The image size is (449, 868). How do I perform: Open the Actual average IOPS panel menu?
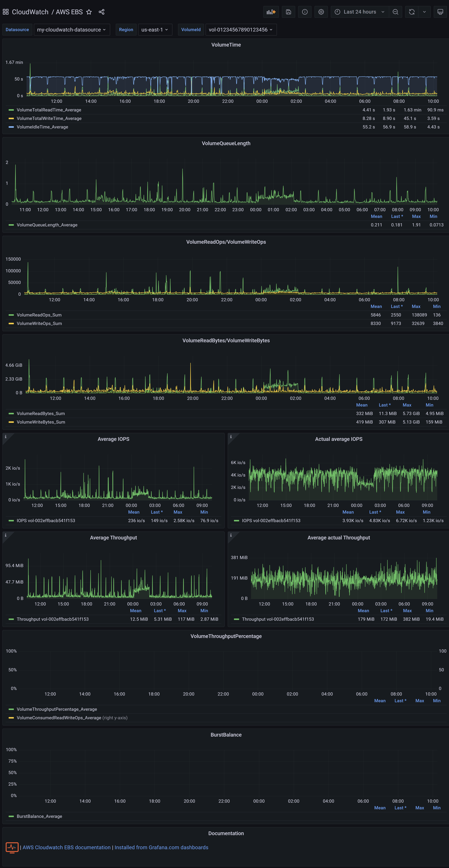pos(339,439)
